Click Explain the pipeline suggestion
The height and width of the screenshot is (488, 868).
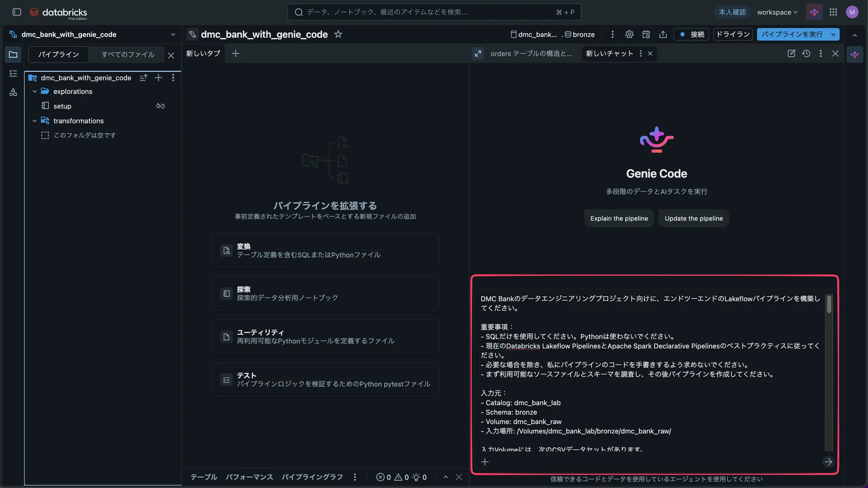(619, 218)
